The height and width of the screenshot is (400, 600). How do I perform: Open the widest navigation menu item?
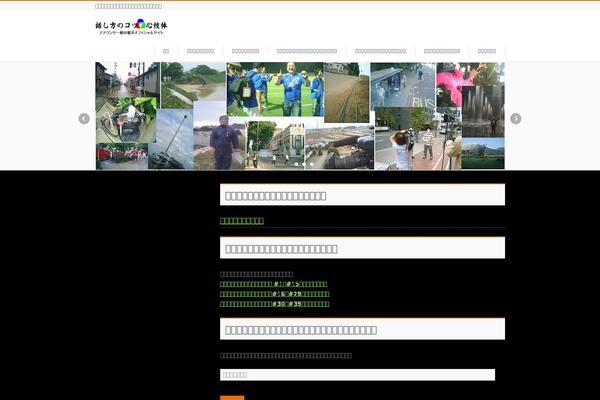tap(307, 51)
